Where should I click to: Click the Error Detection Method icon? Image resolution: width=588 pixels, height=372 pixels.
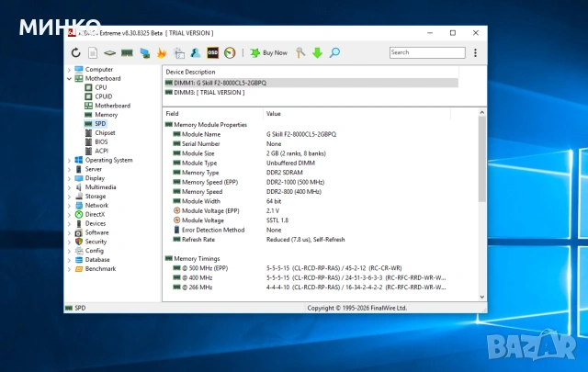tap(176, 230)
